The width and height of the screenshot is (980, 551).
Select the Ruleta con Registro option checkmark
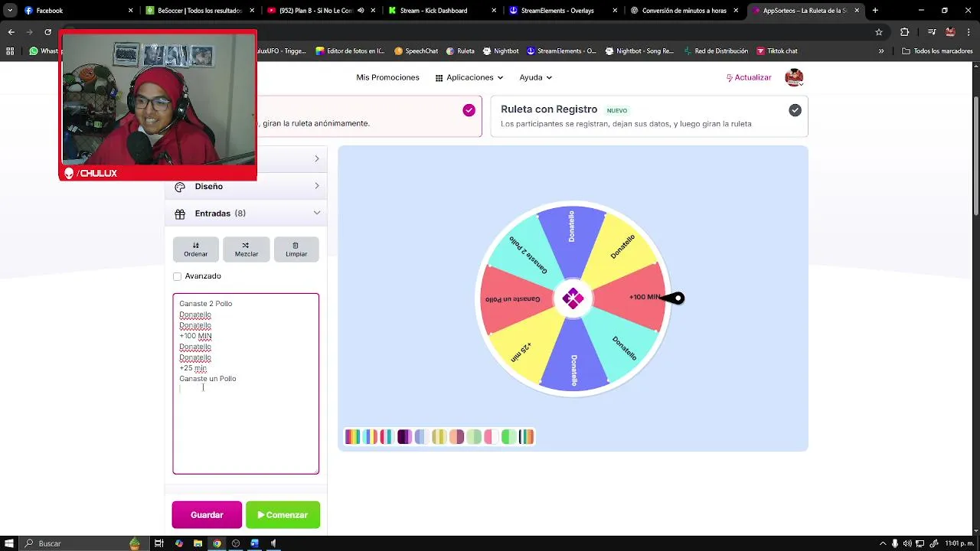(x=795, y=110)
